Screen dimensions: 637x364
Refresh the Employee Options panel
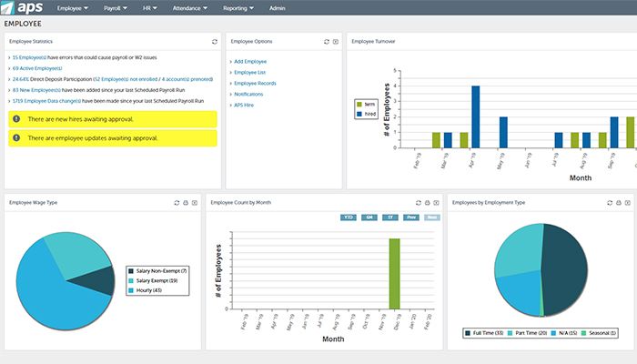[x=326, y=42]
